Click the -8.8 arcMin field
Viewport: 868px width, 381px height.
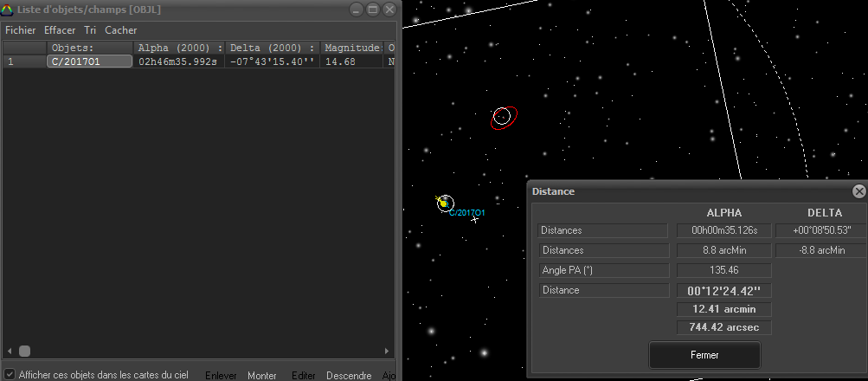point(821,250)
